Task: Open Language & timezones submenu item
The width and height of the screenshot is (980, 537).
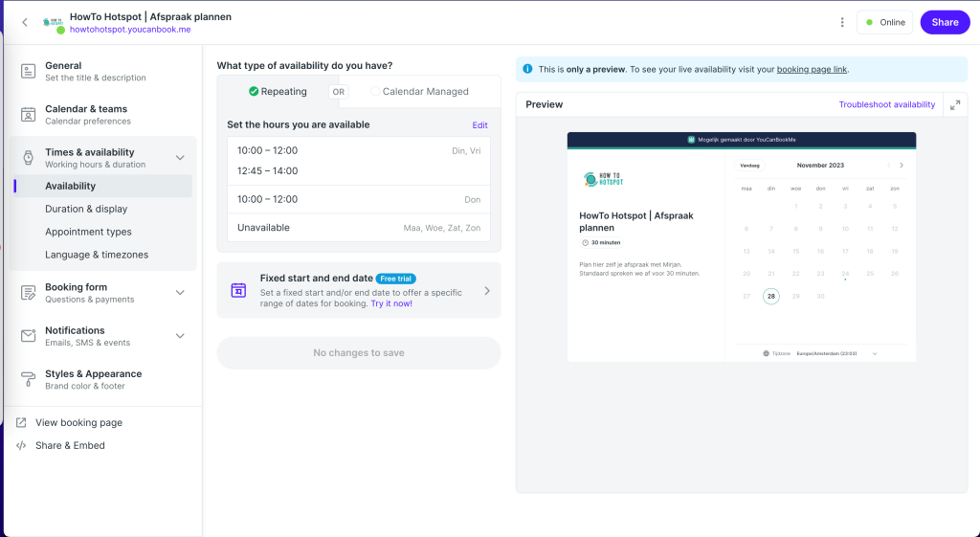Action: pyautogui.click(x=96, y=255)
